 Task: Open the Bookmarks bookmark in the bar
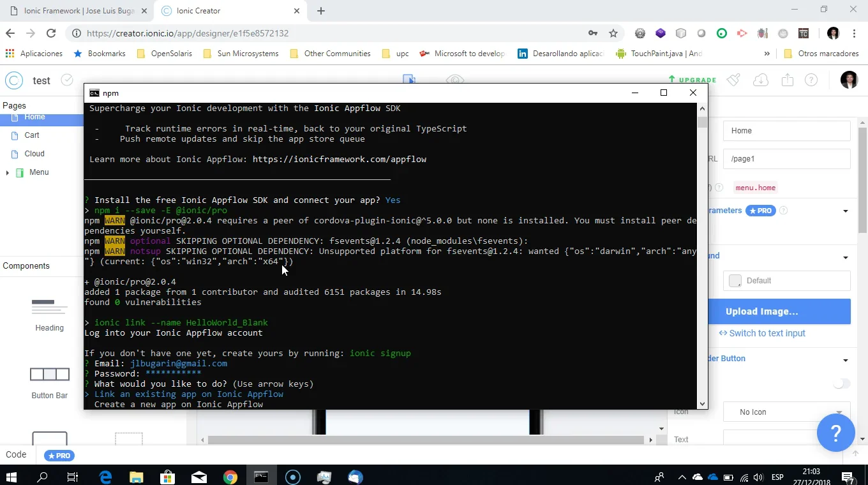[x=99, y=54]
